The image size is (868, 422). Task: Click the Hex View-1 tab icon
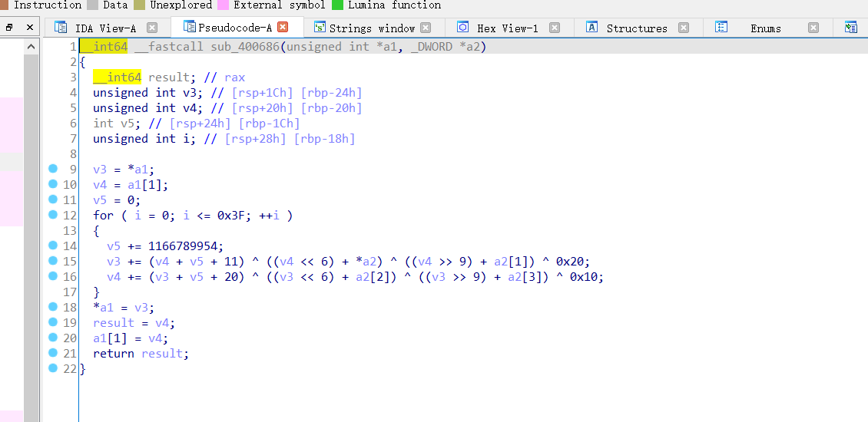[462, 28]
